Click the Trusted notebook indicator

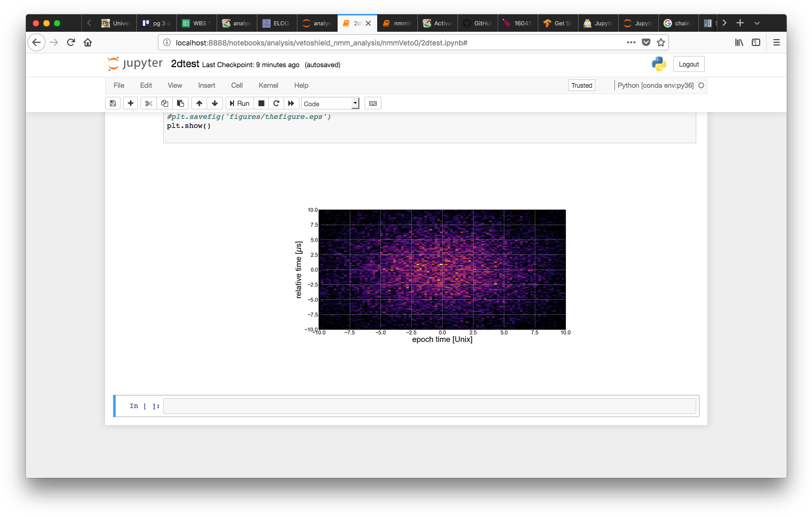coord(581,85)
